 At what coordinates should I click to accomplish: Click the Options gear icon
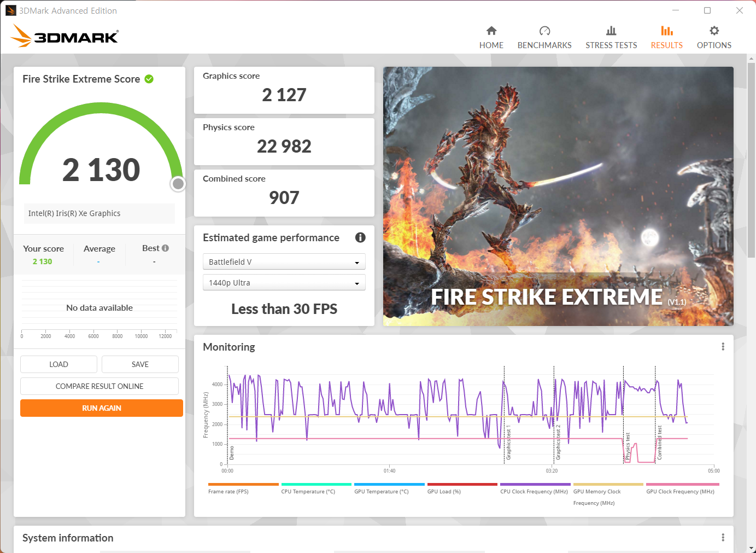[714, 31]
